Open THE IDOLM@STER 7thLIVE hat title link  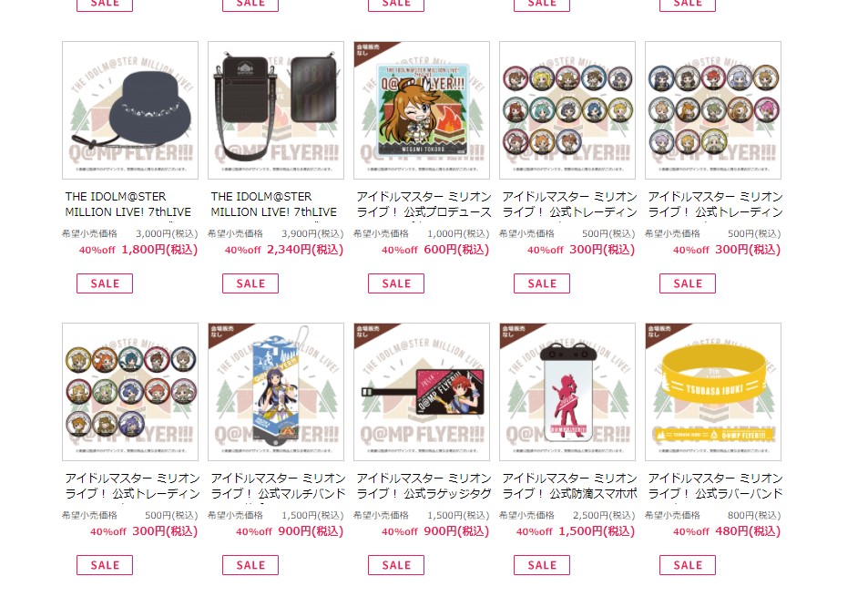click(128, 204)
